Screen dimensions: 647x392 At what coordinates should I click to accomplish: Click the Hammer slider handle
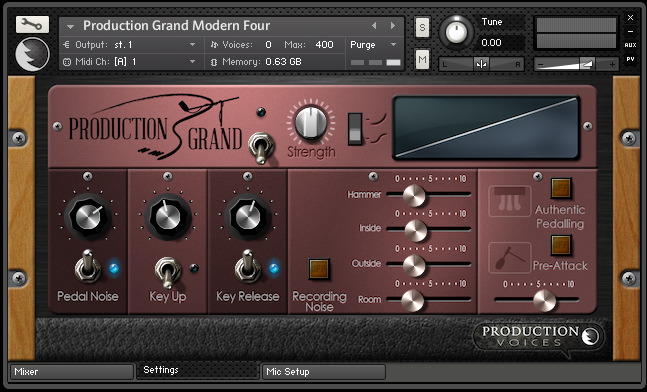point(414,195)
